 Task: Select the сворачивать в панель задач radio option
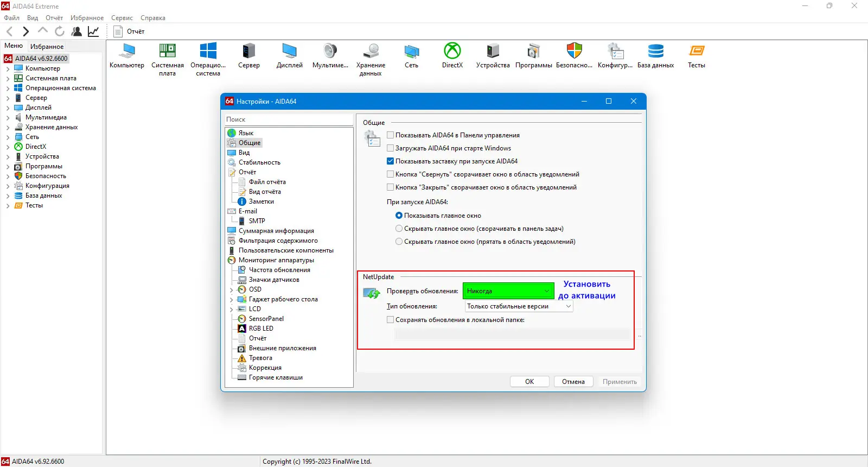[x=399, y=229]
